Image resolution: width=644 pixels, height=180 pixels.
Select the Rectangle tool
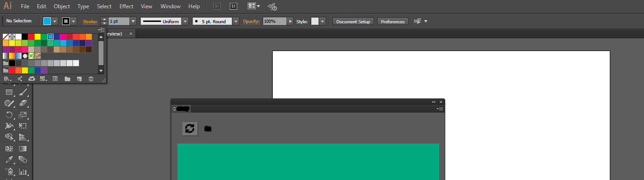9,92
